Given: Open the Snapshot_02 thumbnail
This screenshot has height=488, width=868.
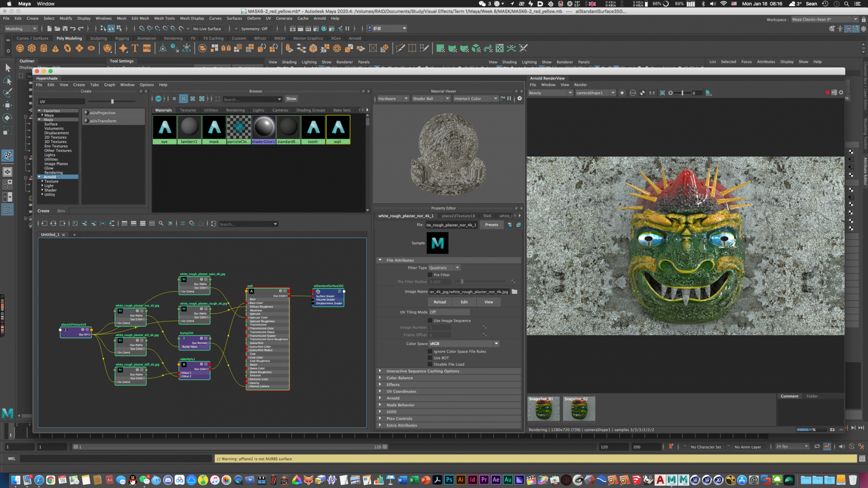Looking at the screenshot, I should click(x=579, y=409).
